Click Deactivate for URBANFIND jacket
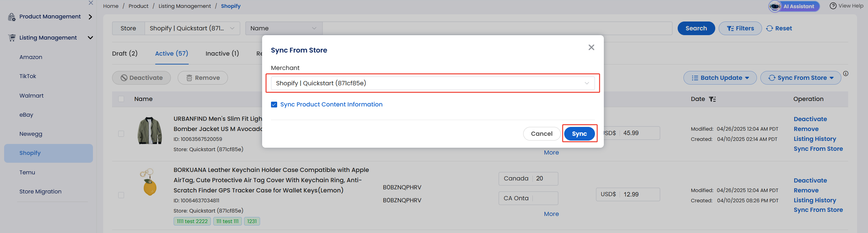This screenshot has height=233, width=868. pos(810,119)
